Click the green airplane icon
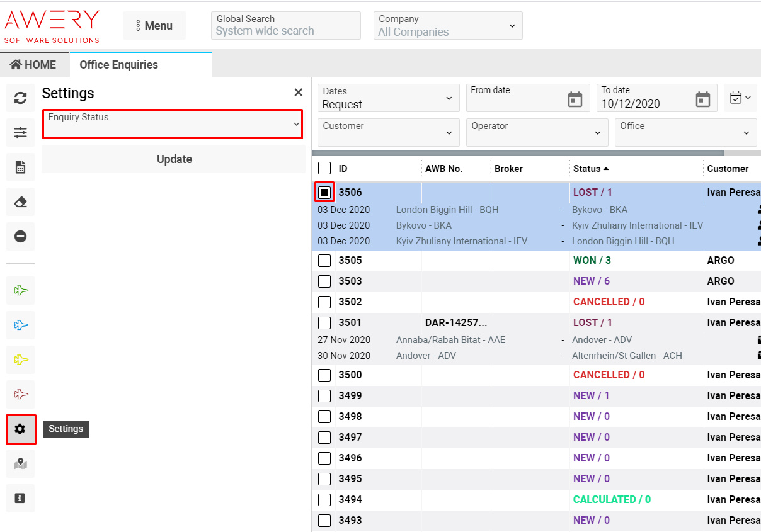Viewport: 761px width, 532px height. (21, 290)
